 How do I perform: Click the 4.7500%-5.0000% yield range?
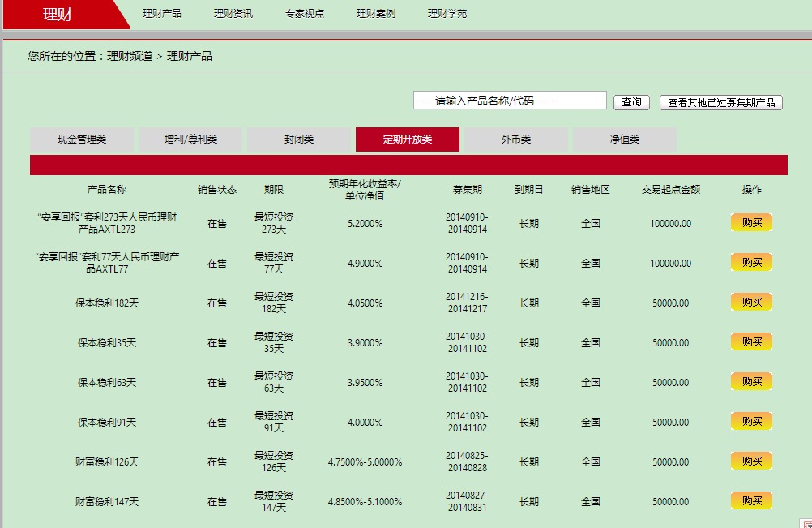coord(365,462)
